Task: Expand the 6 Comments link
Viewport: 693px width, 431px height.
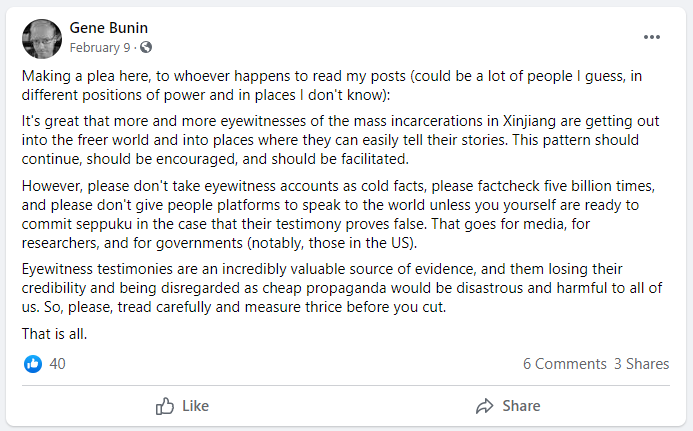Action: [x=564, y=364]
